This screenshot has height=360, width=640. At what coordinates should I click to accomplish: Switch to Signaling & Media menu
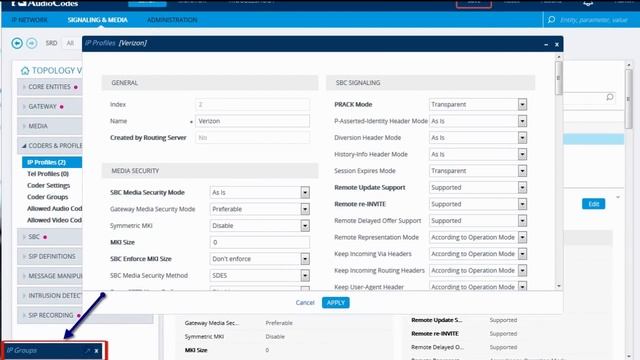click(98, 20)
